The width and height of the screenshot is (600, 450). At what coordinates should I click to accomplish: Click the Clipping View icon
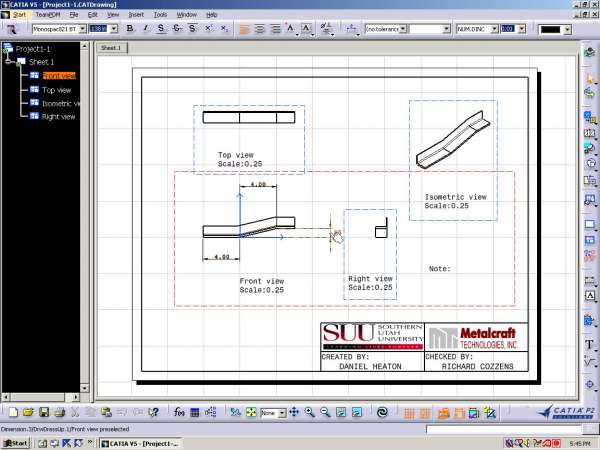(x=590, y=164)
